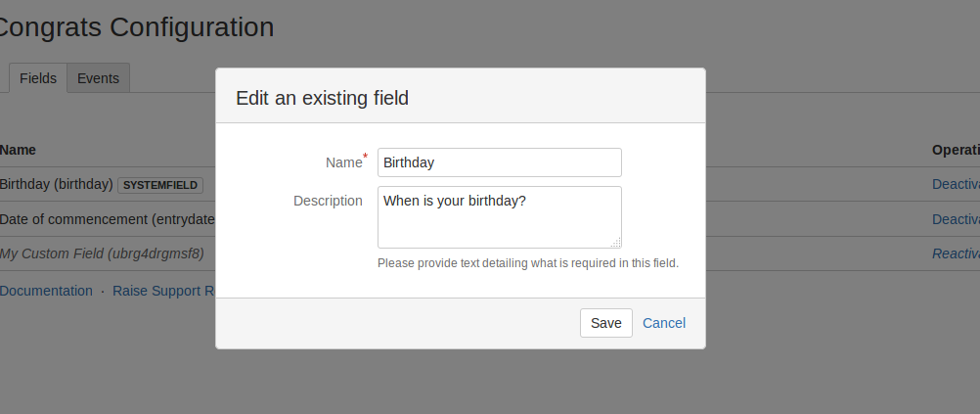Image resolution: width=980 pixels, height=414 pixels.
Task: Focus the Description text area
Action: (499, 216)
